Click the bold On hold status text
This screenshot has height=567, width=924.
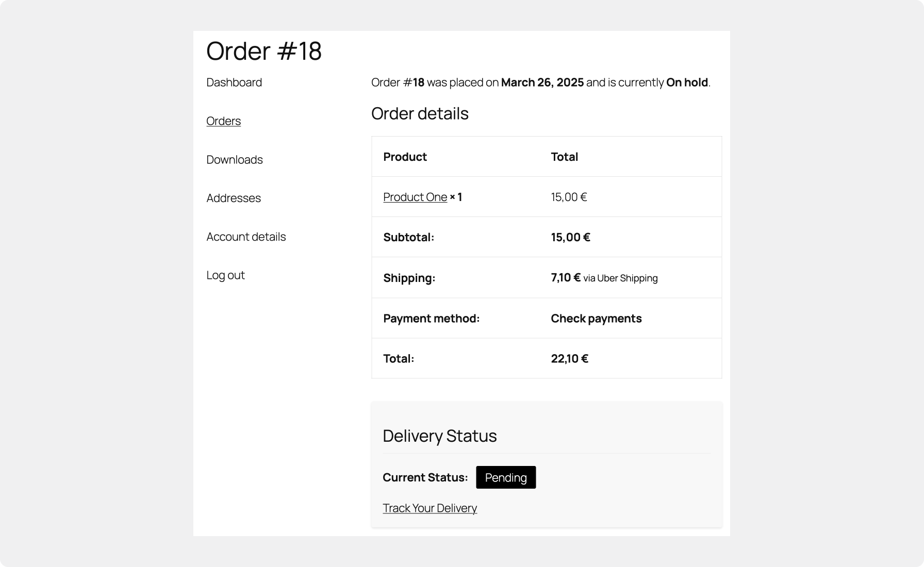(x=686, y=81)
